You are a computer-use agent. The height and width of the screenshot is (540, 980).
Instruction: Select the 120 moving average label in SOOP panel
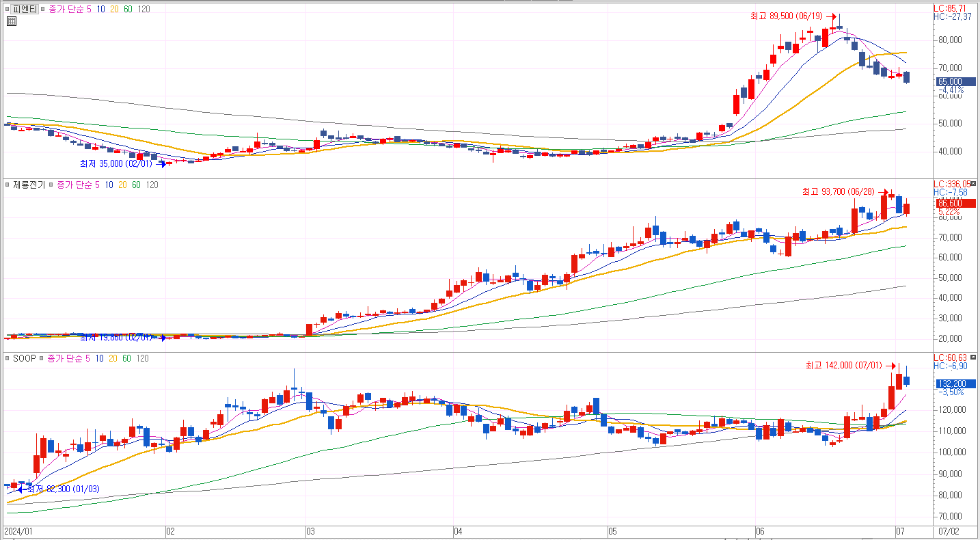(142, 358)
